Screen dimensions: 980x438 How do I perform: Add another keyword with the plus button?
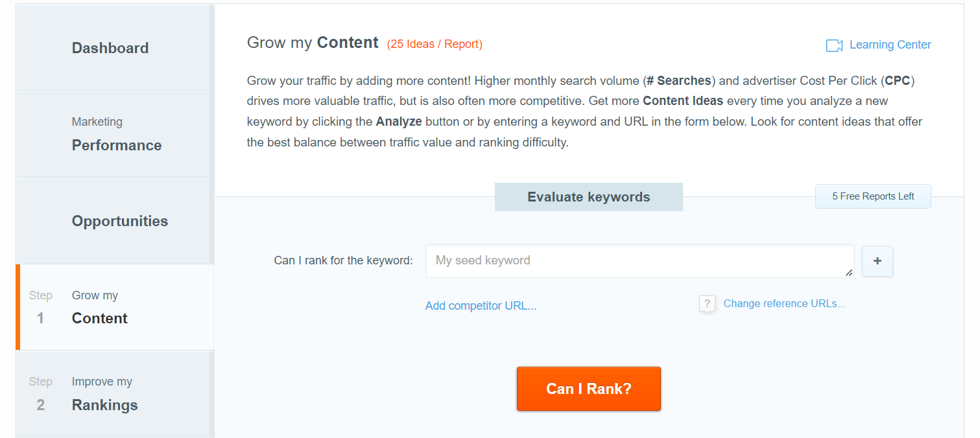coord(878,261)
